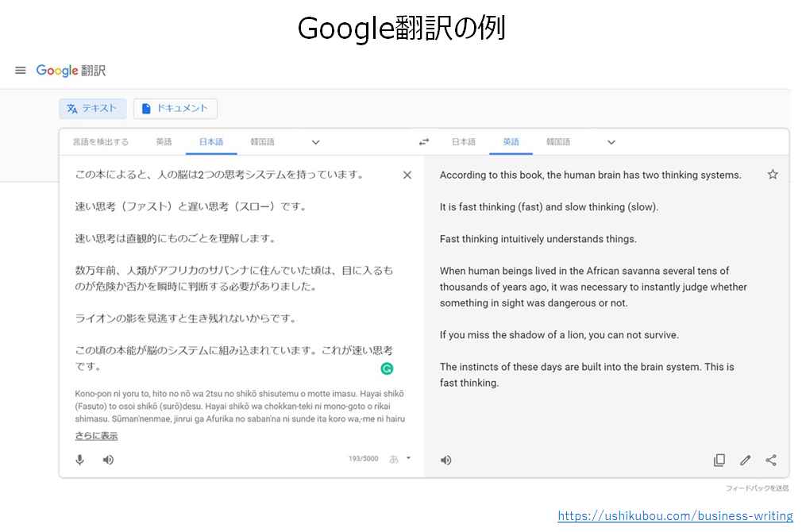Switch to ドキュメント translation mode

(175, 109)
